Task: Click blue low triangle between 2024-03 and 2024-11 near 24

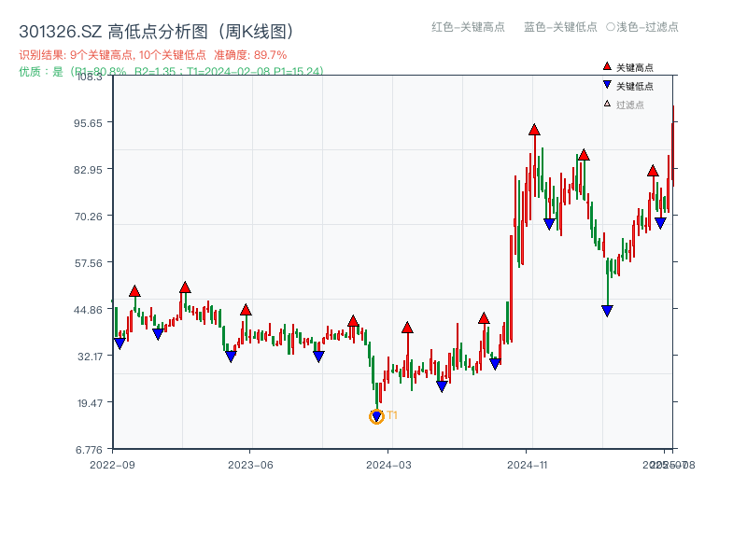Action: [442, 386]
